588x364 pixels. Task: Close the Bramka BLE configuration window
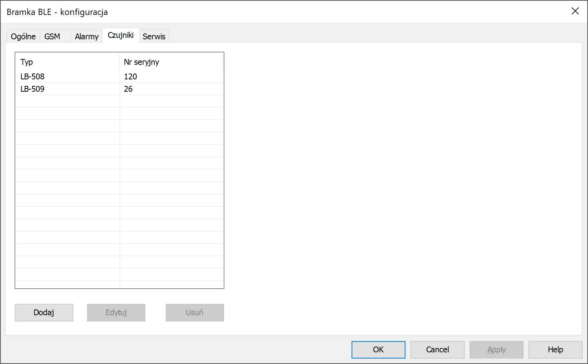point(575,11)
